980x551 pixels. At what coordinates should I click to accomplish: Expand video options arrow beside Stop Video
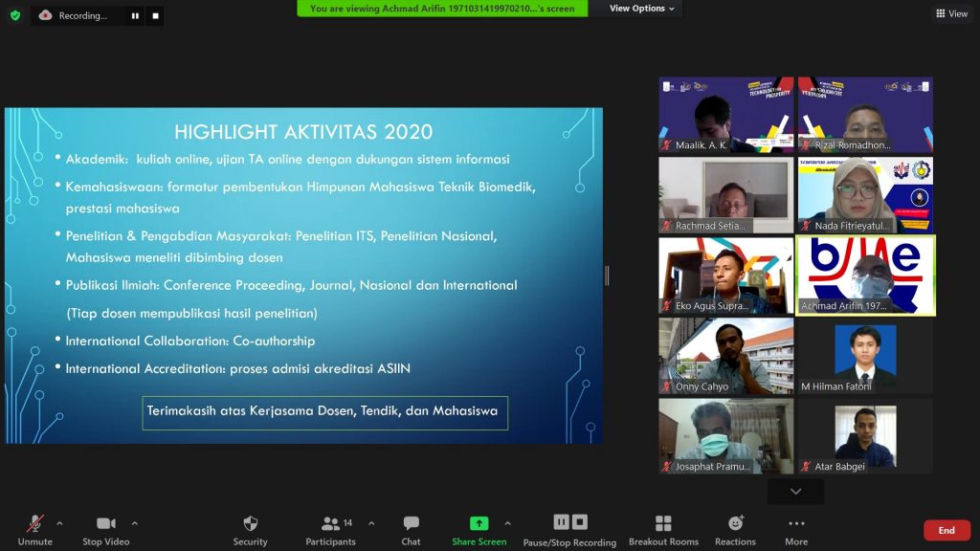pyautogui.click(x=134, y=523)
